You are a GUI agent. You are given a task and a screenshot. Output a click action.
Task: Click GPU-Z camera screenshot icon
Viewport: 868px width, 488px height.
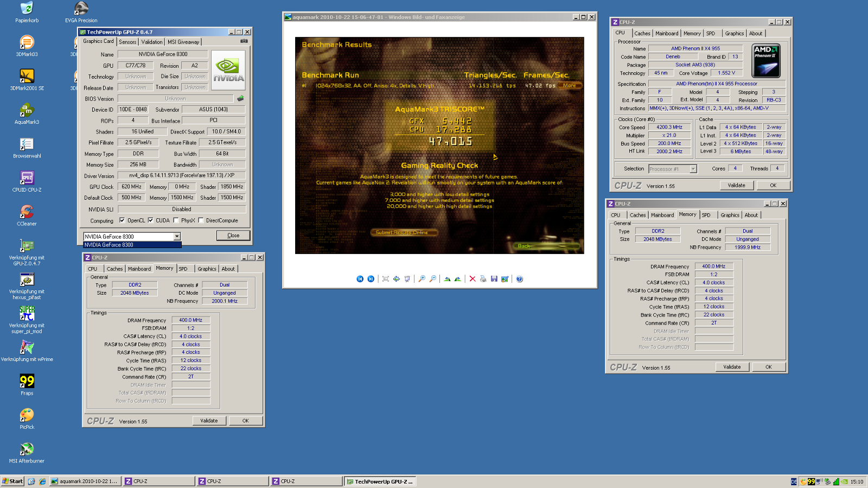click(x=244, y=41)
